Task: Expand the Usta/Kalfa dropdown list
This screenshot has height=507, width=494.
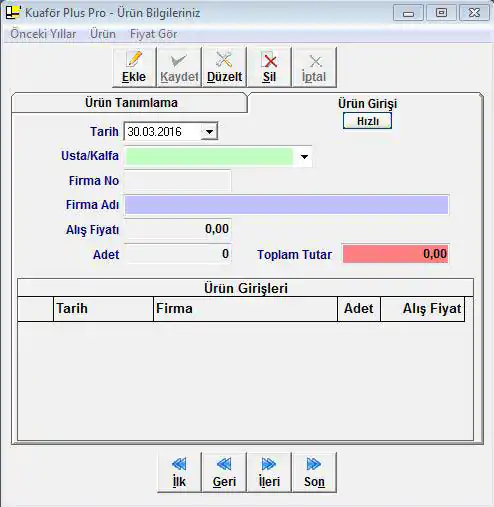Action: 304,156
